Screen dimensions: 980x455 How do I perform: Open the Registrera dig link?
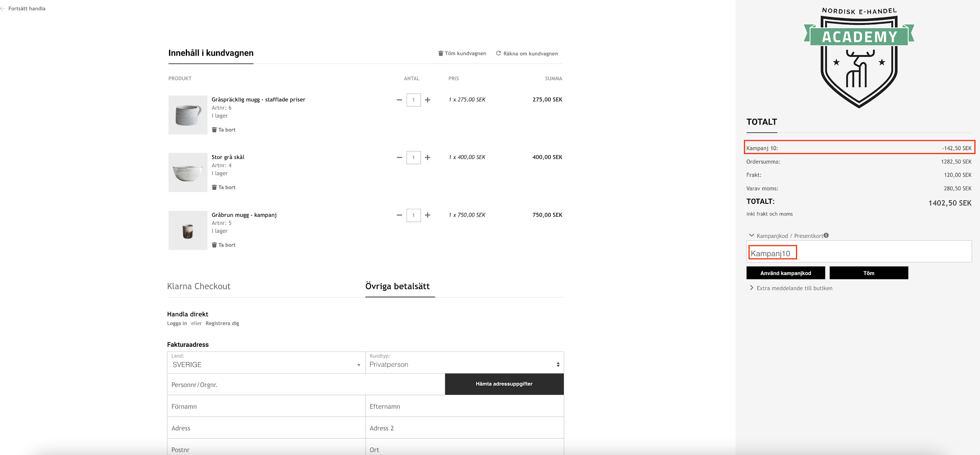222,323
